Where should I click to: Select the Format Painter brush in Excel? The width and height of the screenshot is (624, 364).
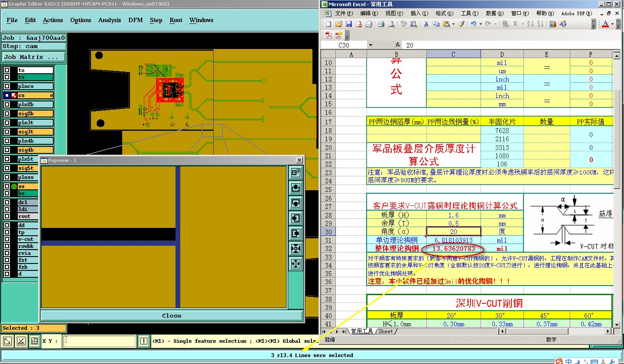[461, 24]
